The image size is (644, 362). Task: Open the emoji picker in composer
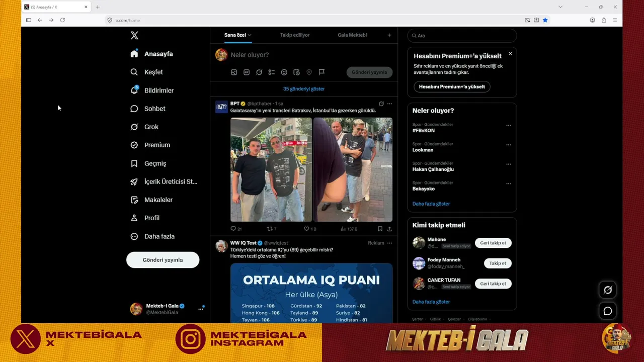[284, 72]
